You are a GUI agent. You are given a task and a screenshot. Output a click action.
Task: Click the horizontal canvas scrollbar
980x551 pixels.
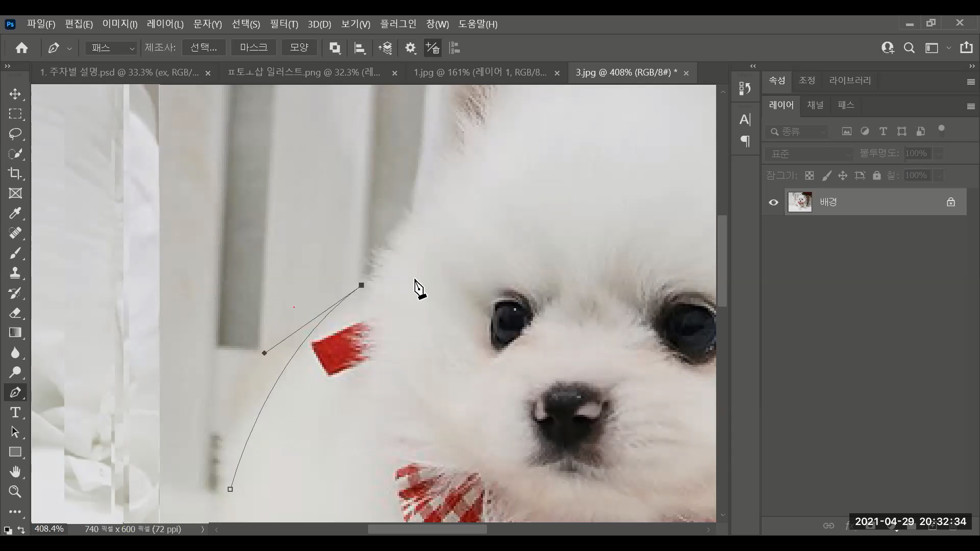pyautogui.click(x=427, y=530)
